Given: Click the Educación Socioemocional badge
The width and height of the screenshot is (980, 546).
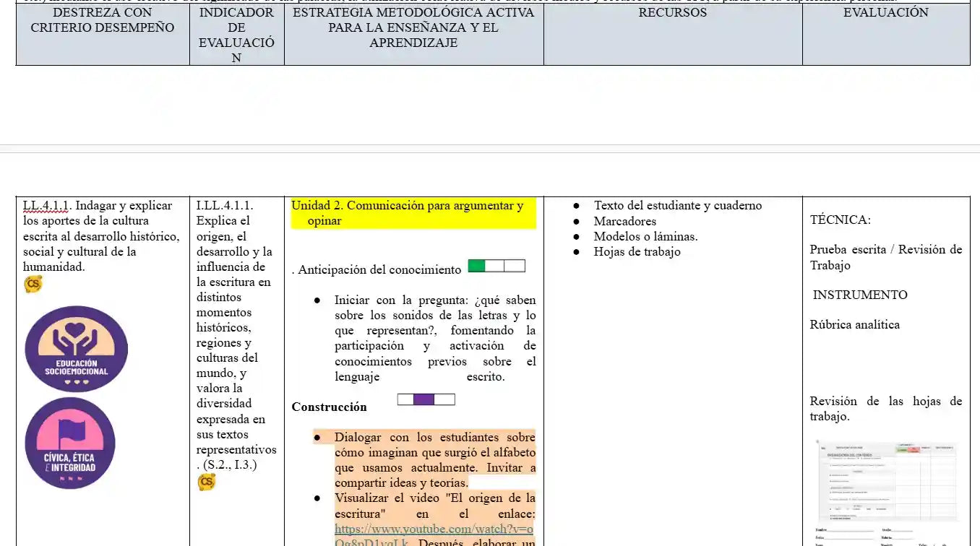Looking at the screenshot, I should (76, 348).
